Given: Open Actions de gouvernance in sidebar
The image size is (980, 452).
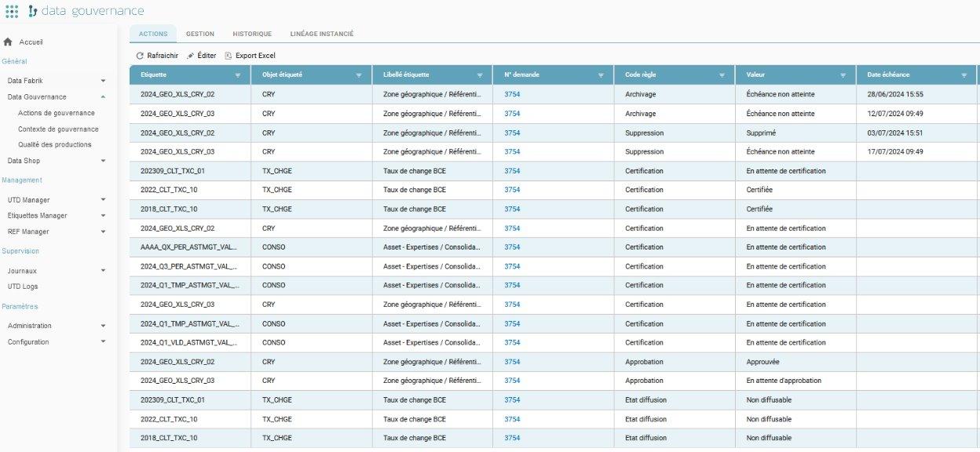Looking at the screenshot, I should click(57, 113).
